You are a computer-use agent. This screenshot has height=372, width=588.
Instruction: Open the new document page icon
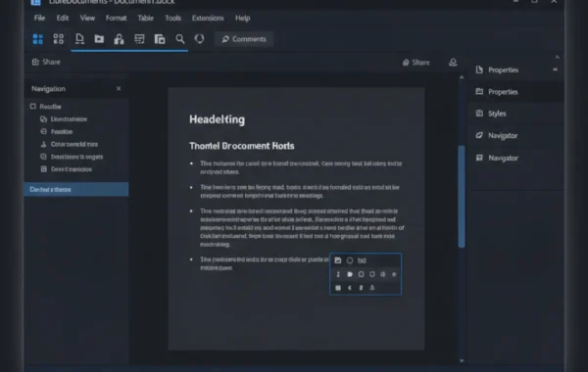click(79, 39)
